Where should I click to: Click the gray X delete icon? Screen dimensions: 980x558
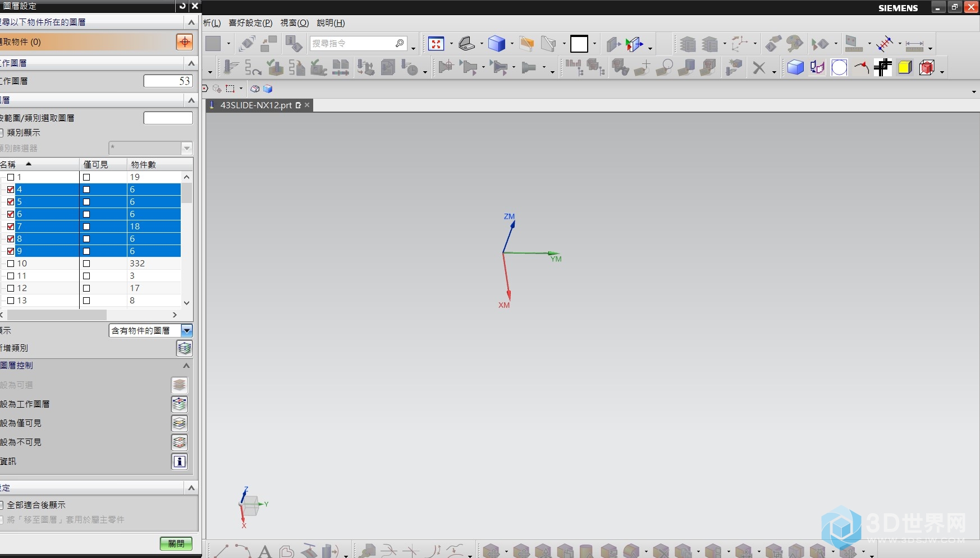click(759, 68)
